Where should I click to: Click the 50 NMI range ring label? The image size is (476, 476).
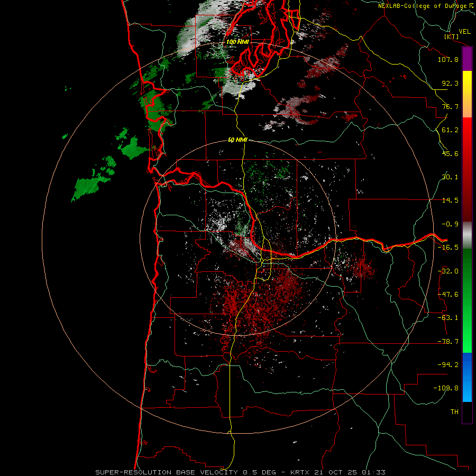pos(237,140)
